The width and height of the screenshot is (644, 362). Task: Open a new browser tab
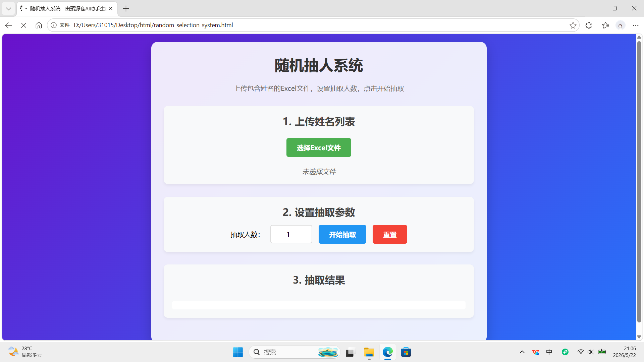[x=126, y=9]
